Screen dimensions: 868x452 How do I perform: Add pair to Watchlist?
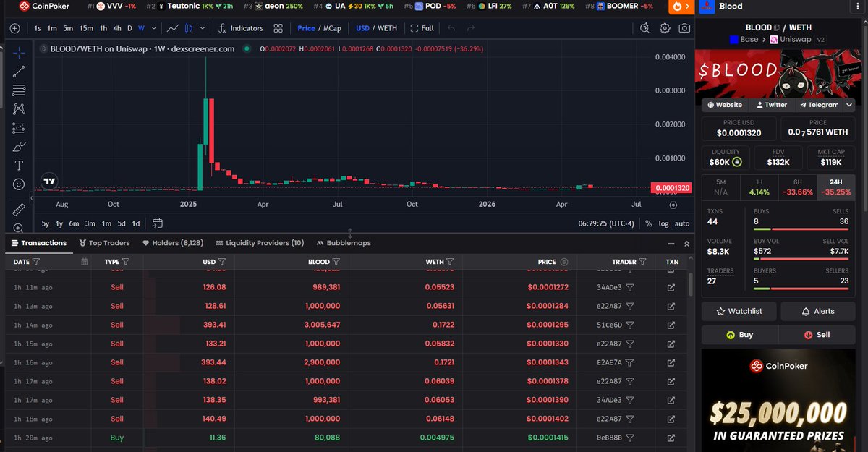pyautogui.click(x=739, y=311)
